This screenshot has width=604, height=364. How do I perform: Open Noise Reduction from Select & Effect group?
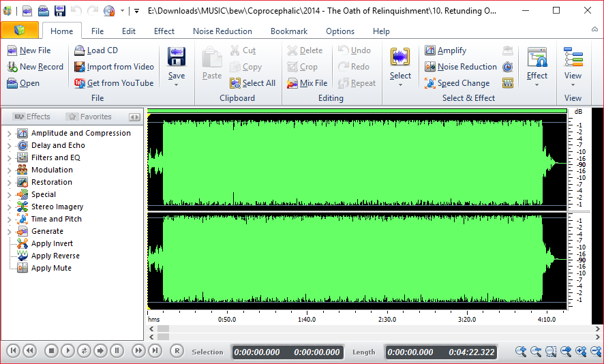coord(461,67)
